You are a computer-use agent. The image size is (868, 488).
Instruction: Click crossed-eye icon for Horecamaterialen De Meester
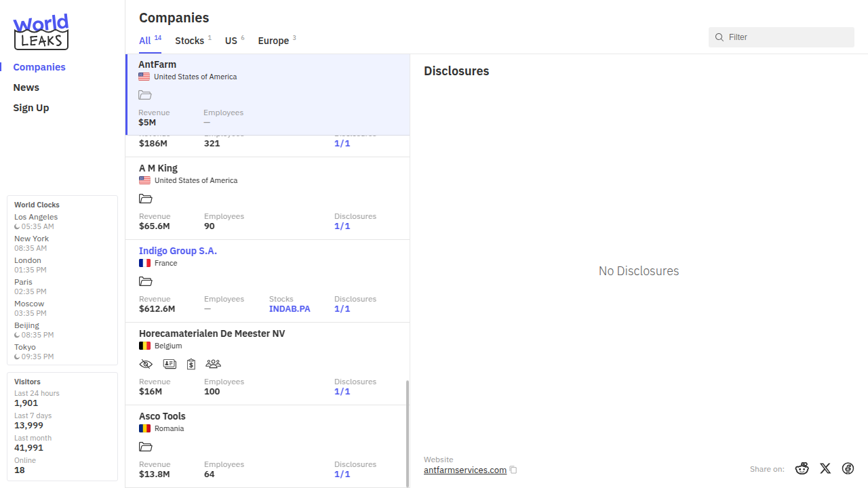(x=145, y=365)
